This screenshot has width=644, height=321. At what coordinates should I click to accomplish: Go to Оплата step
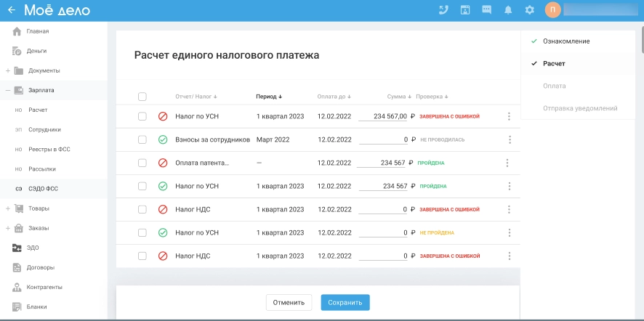point(555,86)
